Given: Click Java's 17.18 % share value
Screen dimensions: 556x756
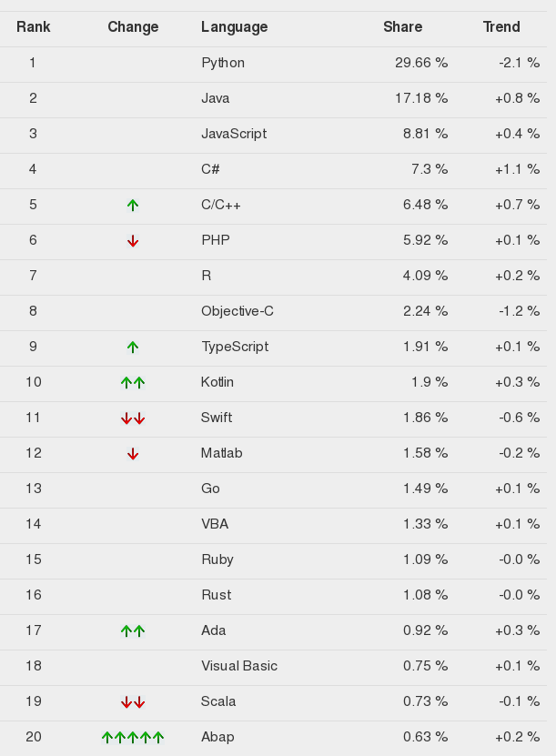Looking at the screenshot, I should (421, 98).
